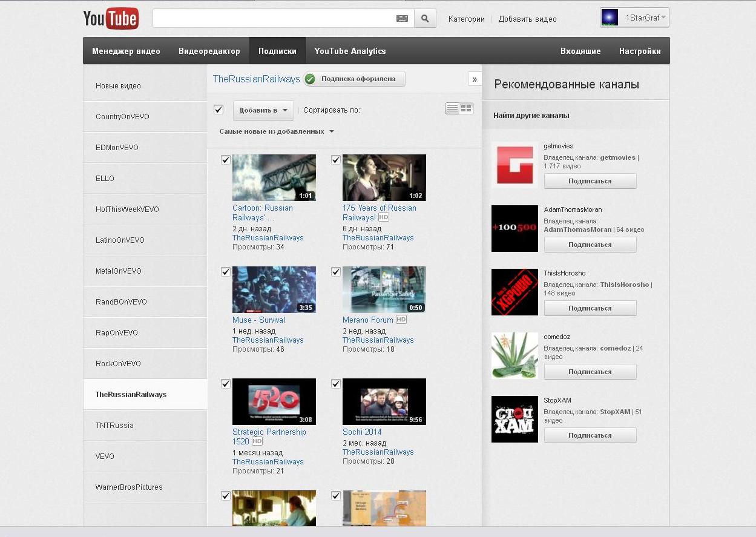The height and width of the screenshot is (537, 756).
Task: Click the Подписка оформлена button
Action: click(x=354, y=79)
